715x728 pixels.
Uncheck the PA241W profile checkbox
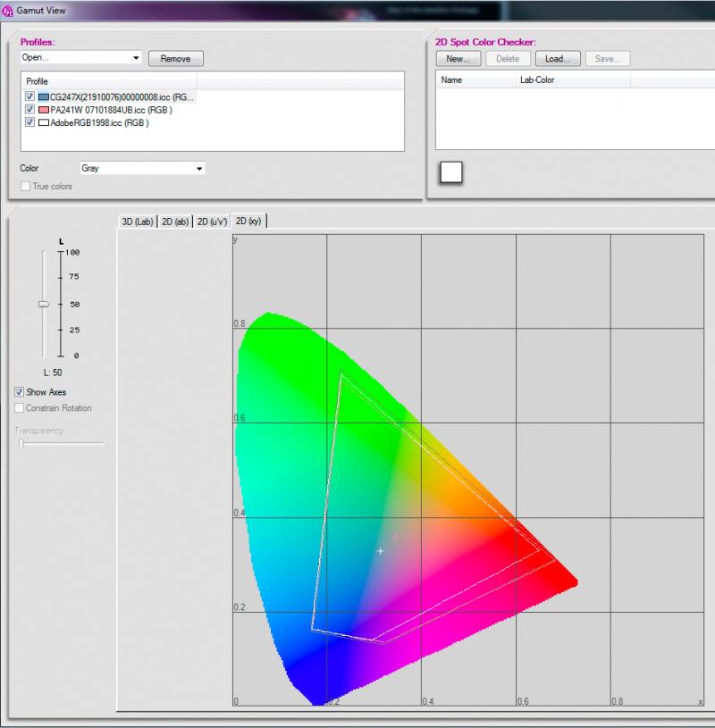(x=29, y=110)
